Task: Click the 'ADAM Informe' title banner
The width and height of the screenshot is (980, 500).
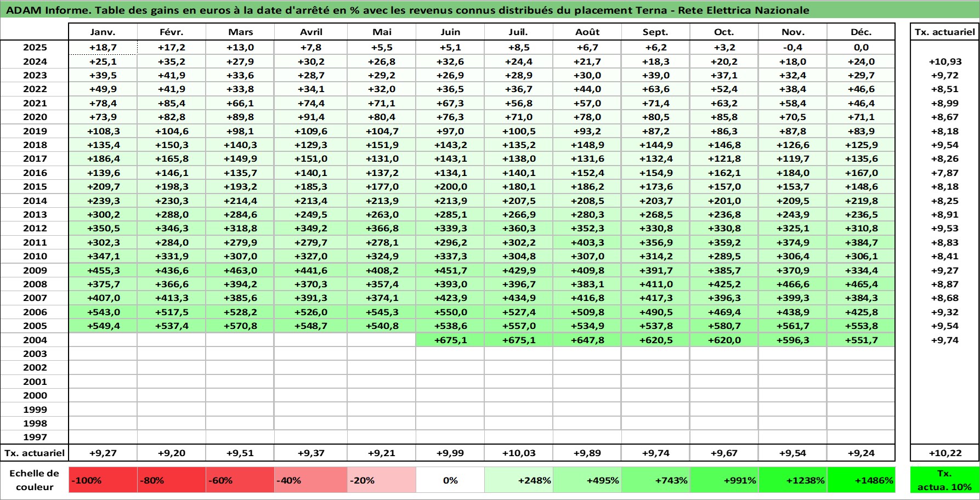Action: [490, 10]
